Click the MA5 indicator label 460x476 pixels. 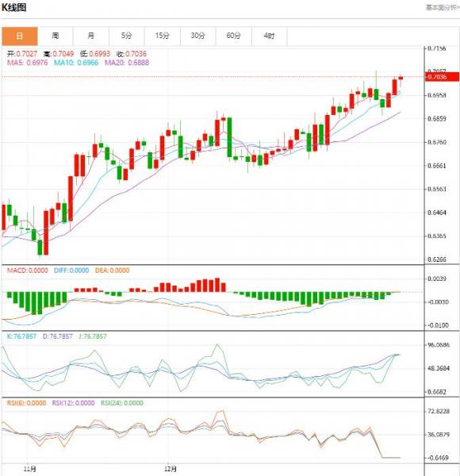[x=28, y=63]
